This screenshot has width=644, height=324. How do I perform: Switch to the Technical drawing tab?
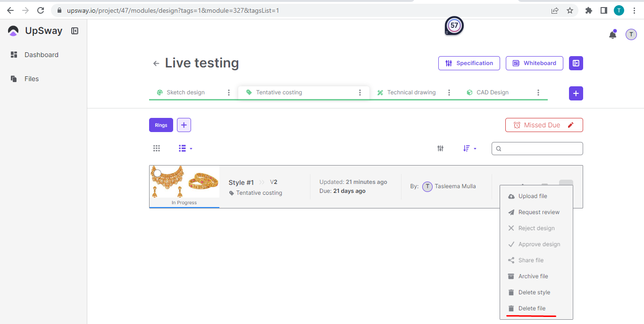[x=411, y=92]
